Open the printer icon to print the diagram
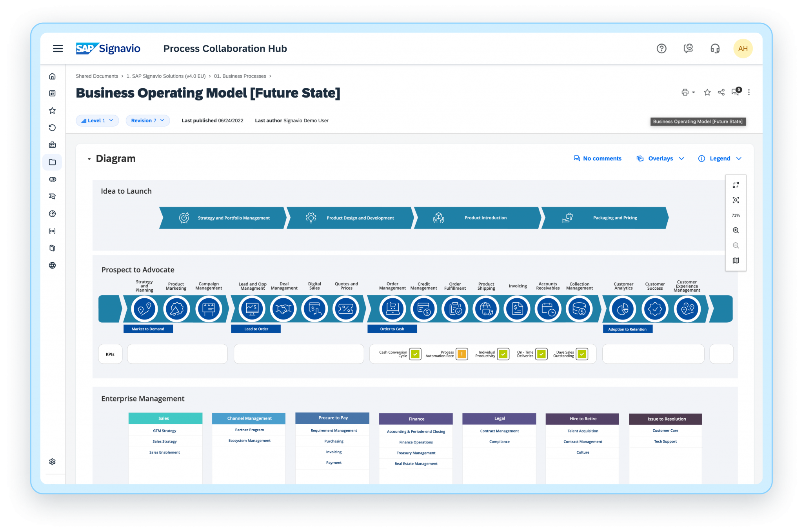This screenshot has height=532, width=803. point(685,92)
